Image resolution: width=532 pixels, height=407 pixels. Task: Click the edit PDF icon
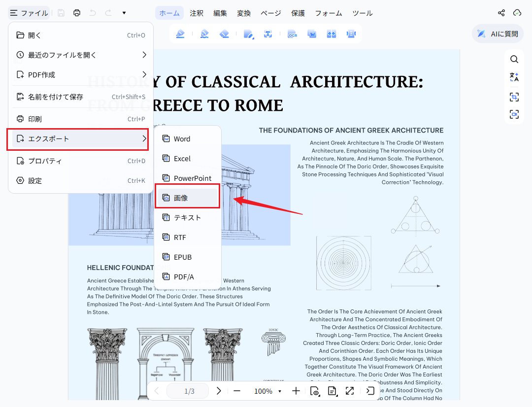[x=248, y=34]
